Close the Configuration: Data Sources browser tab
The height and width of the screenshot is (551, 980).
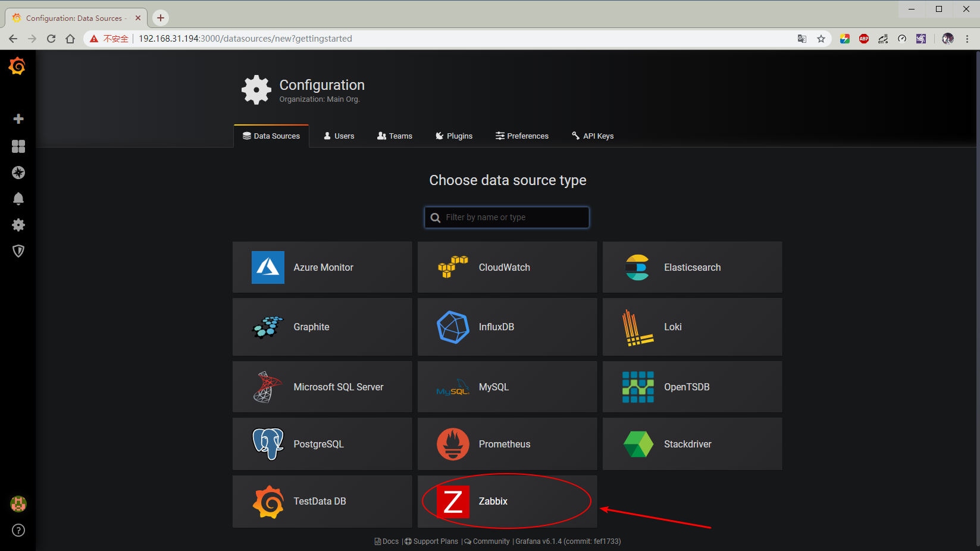138,18
